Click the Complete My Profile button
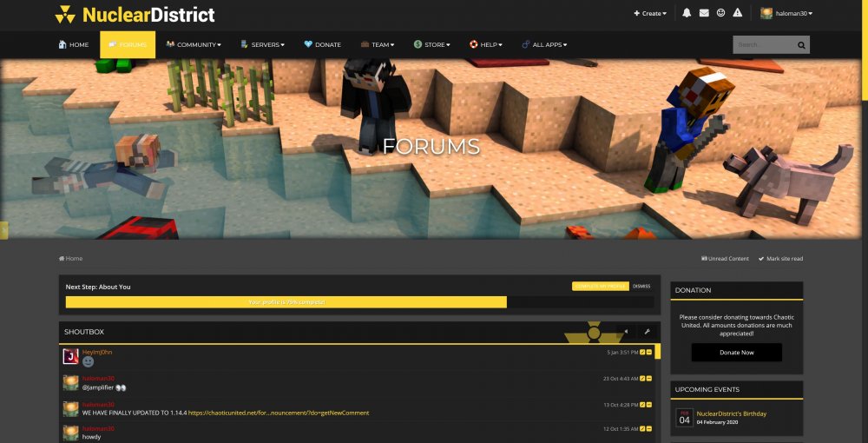 click(601, 287)
